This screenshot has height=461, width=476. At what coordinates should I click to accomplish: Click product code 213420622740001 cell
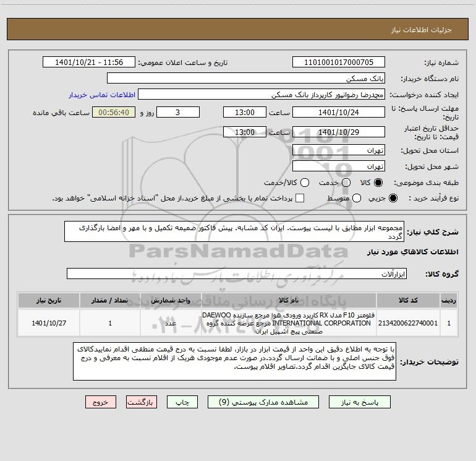tap(408, 323)
